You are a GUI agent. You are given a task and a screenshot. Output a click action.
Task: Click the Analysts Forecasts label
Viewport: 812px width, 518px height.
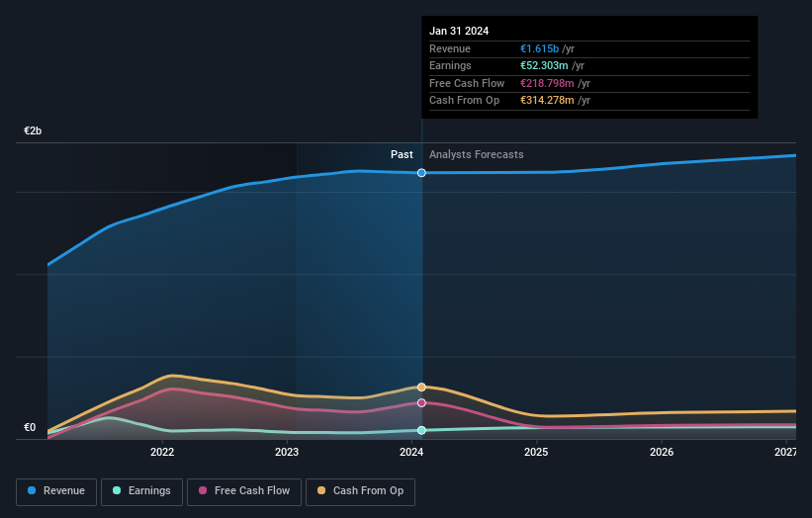(477, 154)
